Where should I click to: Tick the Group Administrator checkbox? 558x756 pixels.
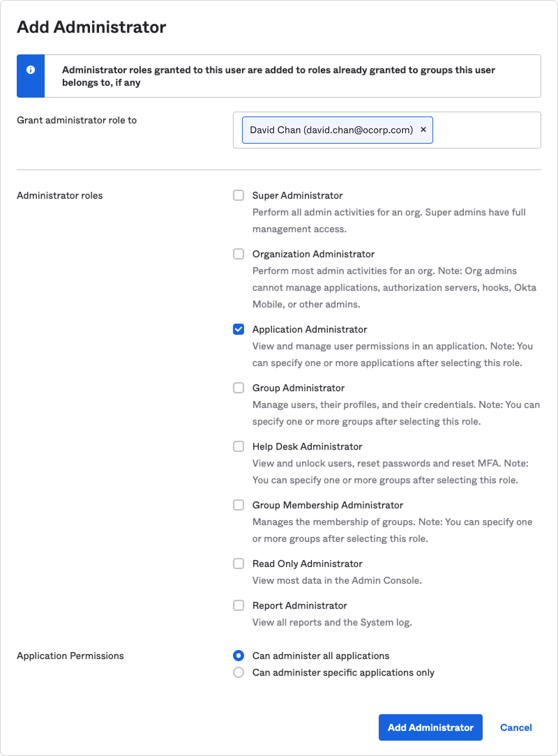[239, 388]
